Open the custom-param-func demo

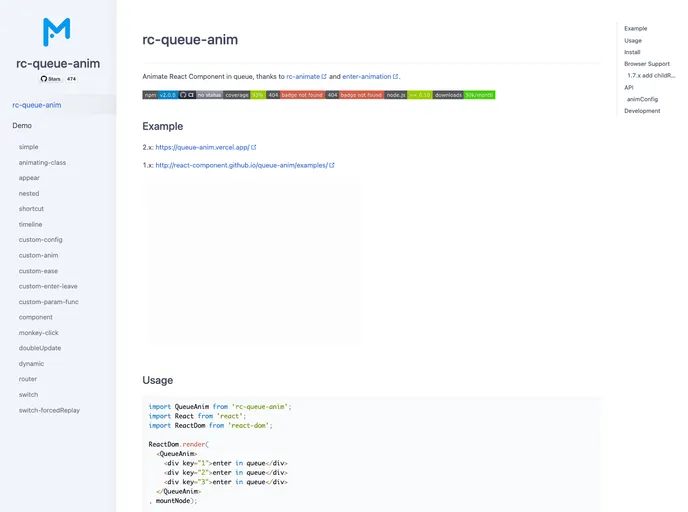pos(48,302)
